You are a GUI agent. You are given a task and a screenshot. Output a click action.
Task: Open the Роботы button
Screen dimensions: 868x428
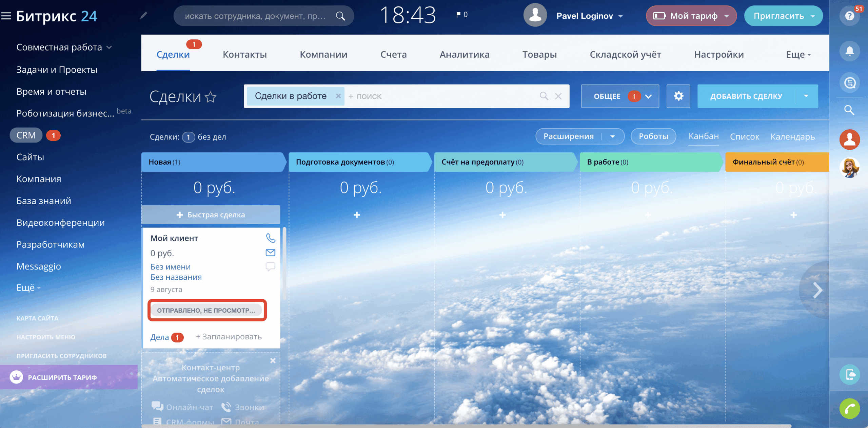coord(653,136)
